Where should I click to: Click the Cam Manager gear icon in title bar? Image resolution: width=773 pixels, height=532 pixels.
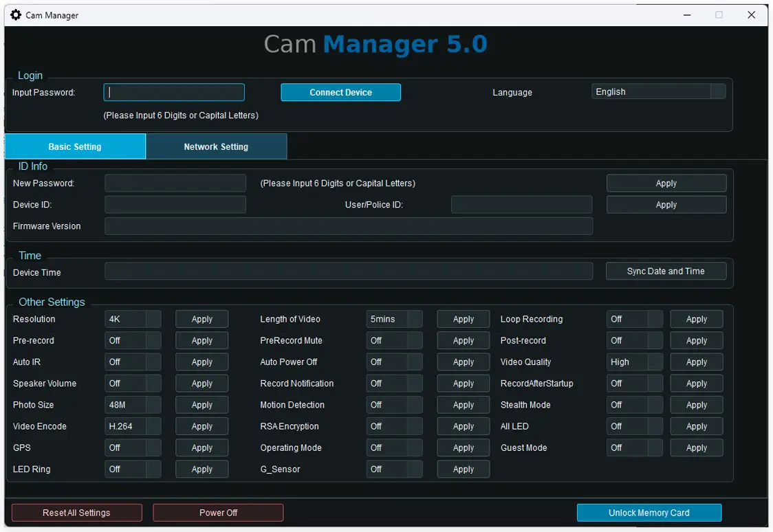pos(16,15)
